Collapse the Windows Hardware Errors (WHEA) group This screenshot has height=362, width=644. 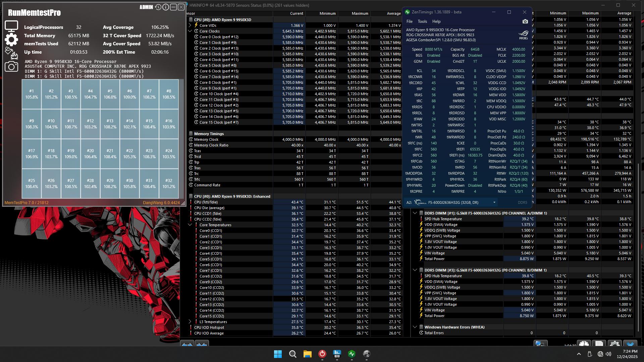415,327
